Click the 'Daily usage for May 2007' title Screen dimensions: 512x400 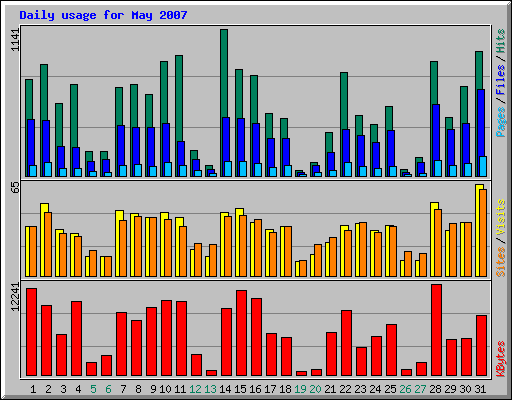[x=103, y=15]
